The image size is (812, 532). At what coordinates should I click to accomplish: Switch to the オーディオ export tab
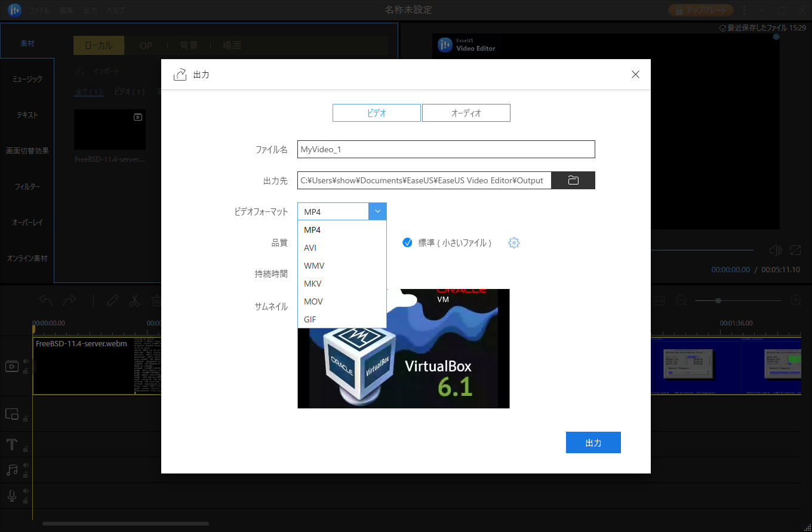click(x=466, y=113)
